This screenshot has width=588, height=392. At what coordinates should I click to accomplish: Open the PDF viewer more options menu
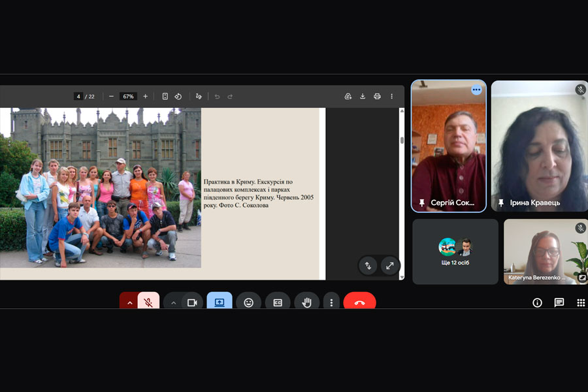pyautogui.click(x=392, y=97)
